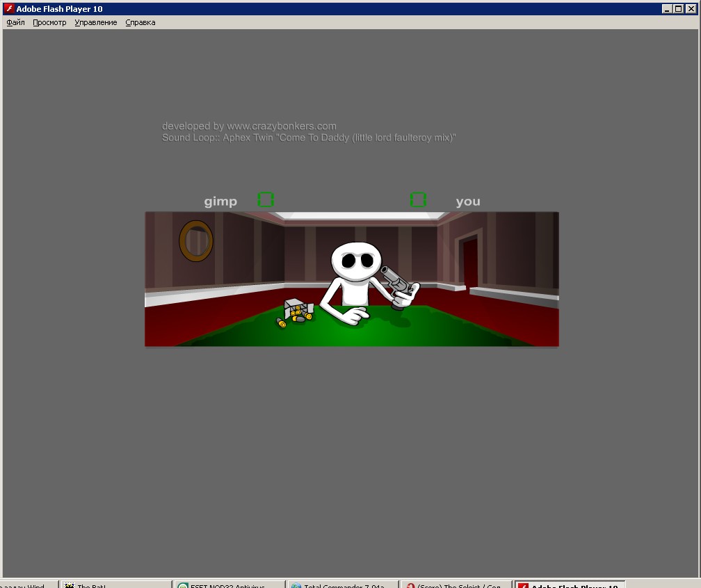Click the crazybonkers.com developer credit text

point(249,126)
